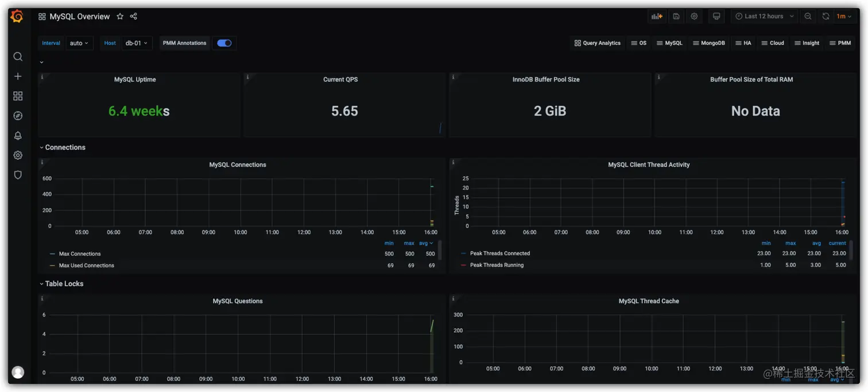Open the Grafana home logo
The height and width of the screenshot is (392, 868).
pos(17,17)
